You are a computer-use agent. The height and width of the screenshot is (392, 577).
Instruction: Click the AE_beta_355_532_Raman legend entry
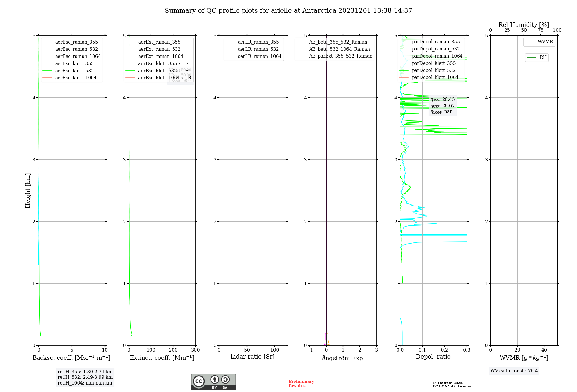338,42
